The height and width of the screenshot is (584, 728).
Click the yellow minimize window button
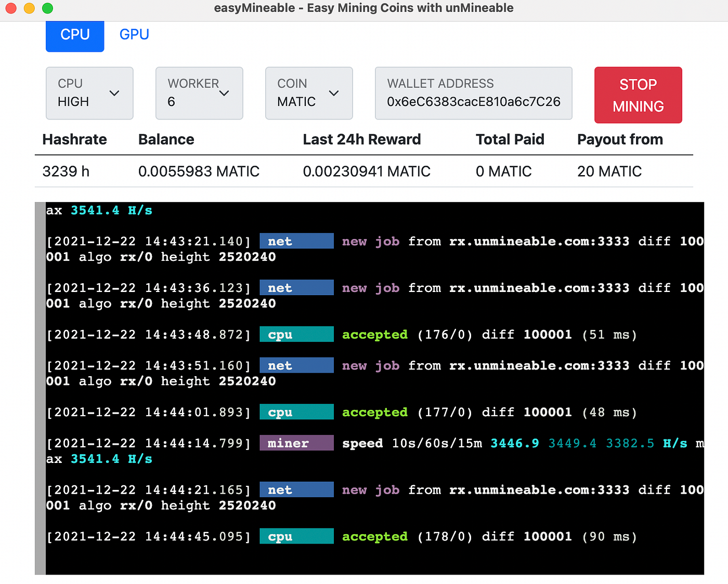click(29, 8)
